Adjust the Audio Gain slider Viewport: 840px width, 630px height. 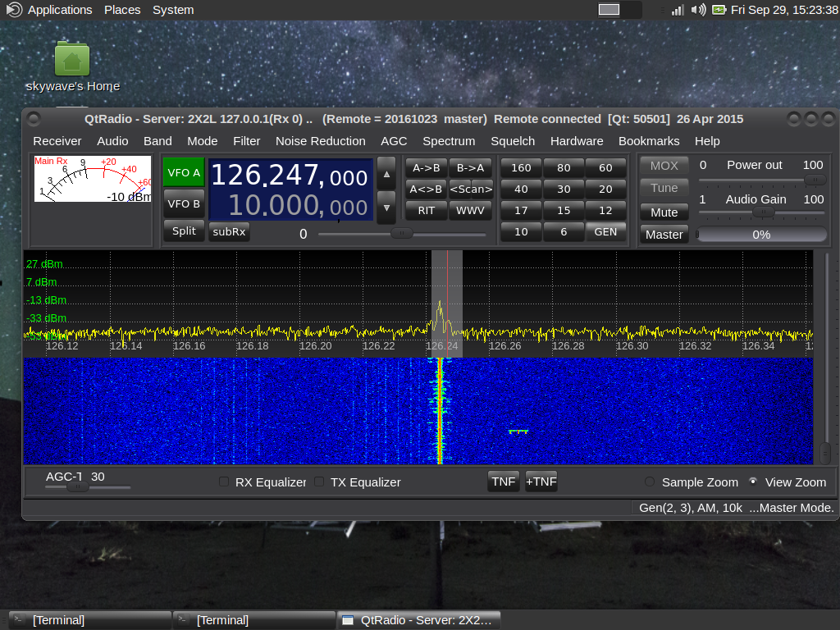click(762, 212)
